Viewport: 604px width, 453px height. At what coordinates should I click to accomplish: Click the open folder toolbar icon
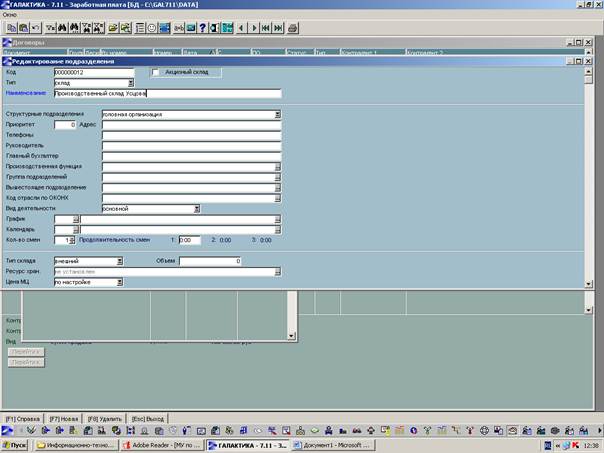(x=113, y=28)
